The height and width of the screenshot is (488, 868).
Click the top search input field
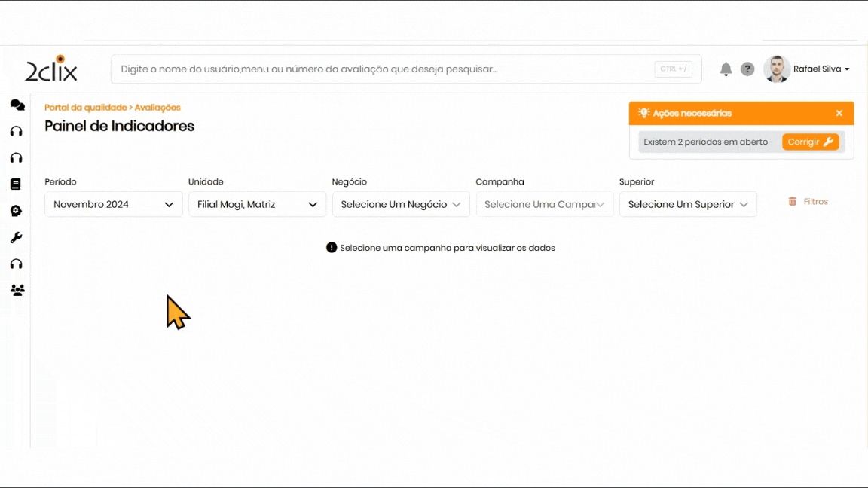point(384,69)
